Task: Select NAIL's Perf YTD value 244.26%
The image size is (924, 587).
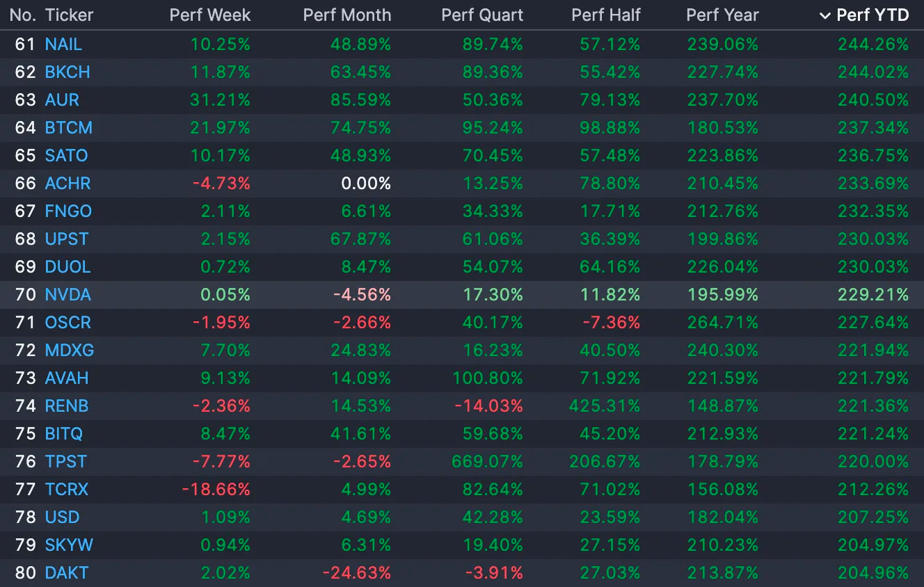Action: click(x=873, y=45)
